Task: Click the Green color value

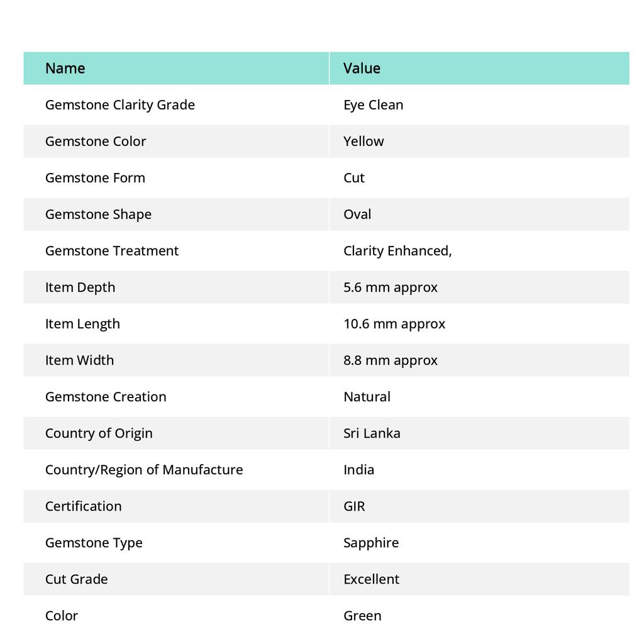Action: 362,616
